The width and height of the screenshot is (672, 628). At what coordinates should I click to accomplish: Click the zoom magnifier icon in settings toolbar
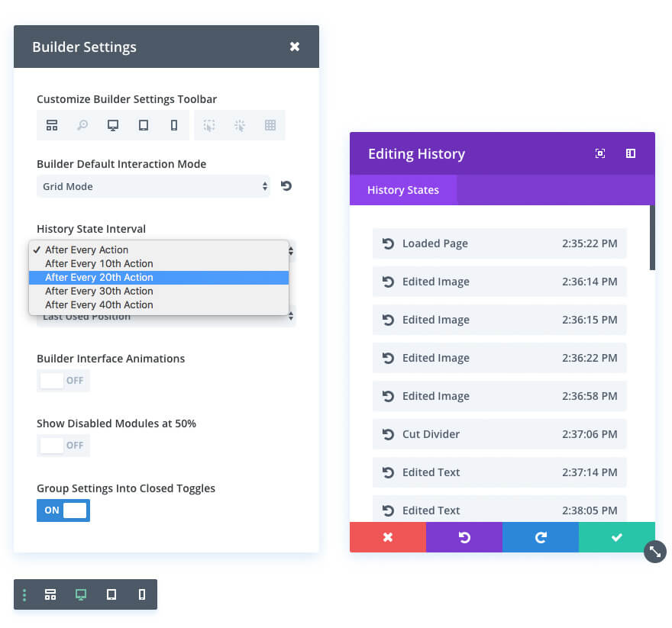82,125
